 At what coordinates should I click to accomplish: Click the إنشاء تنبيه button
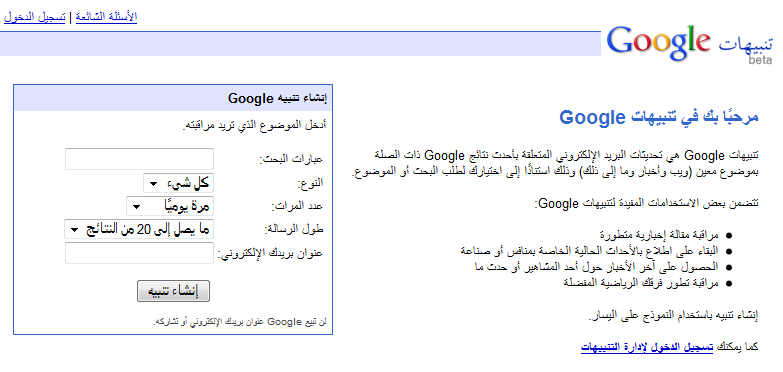[x=173, y=292]
